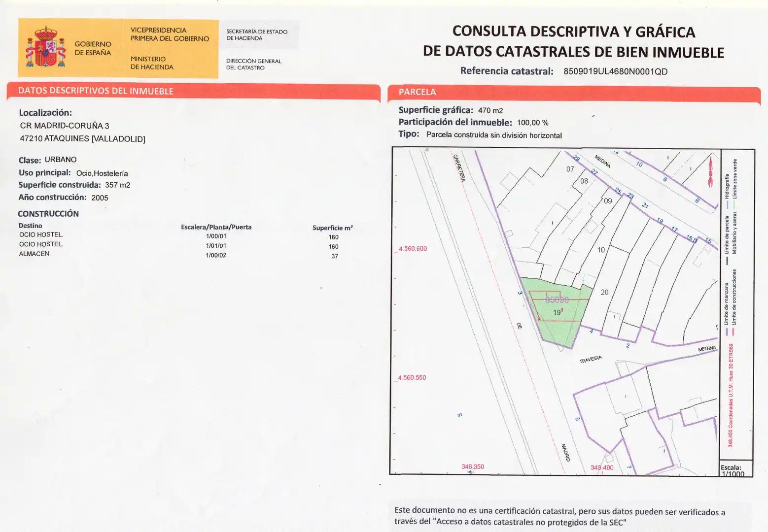Click the coordinate label '348.400'
The height and width of the screenshot is (532, 768).
click(x=602, y=467)
